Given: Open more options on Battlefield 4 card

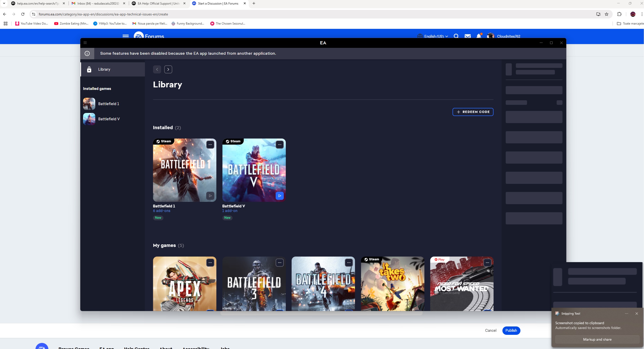Looking at the screenshot, I should (349, 263).
